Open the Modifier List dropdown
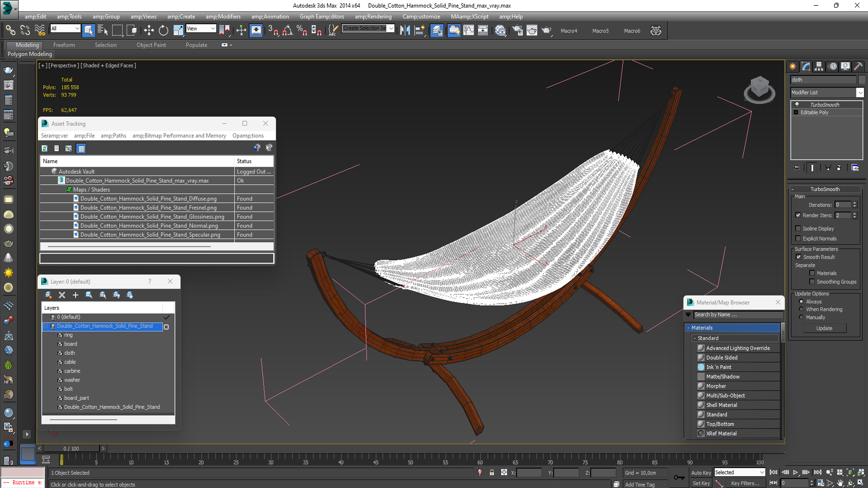 tap(827, 93)
